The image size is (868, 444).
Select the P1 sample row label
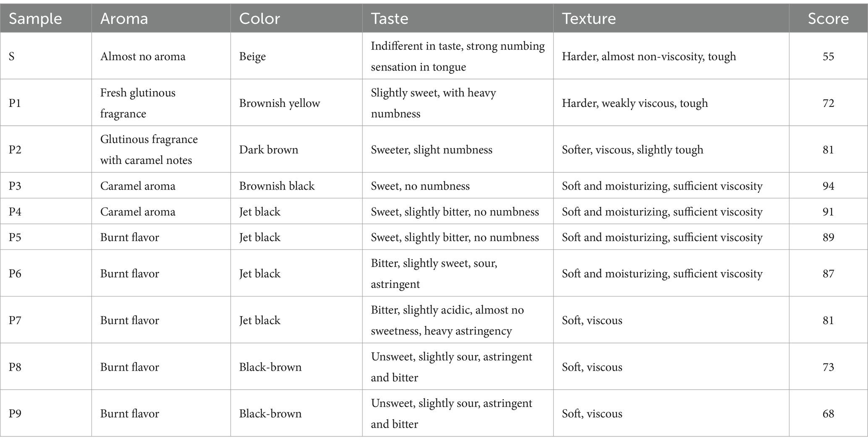(15, 103)
